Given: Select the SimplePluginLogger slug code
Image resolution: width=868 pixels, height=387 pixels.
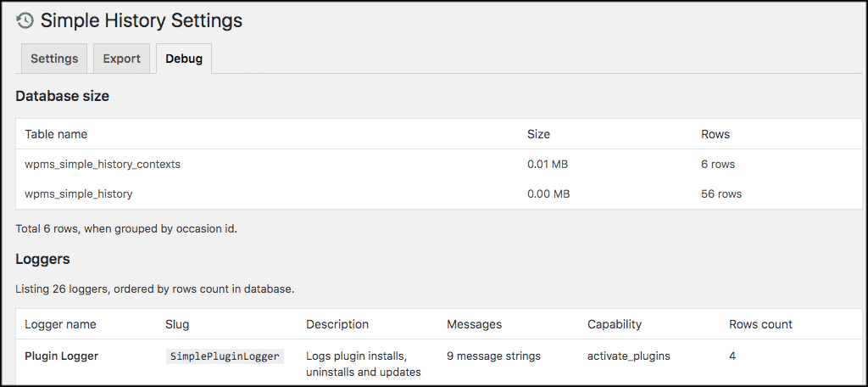Looking at the screenshot, I should point(225,356).
